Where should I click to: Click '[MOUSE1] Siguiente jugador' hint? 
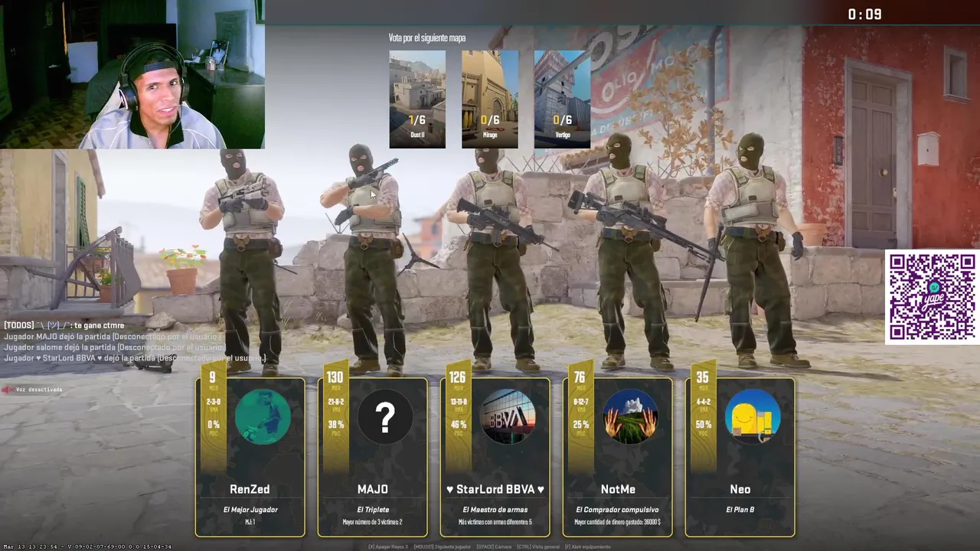point(443,547)
